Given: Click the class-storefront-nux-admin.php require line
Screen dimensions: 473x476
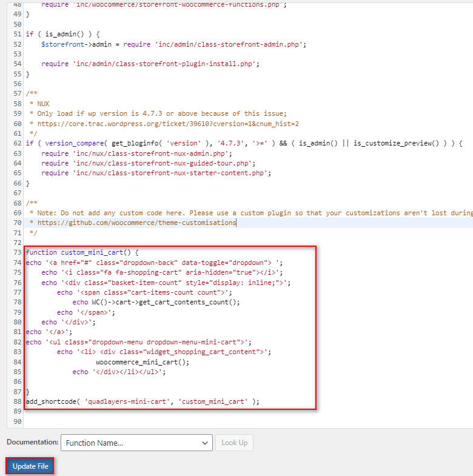Looking at the screenshot, I should 136,153.
